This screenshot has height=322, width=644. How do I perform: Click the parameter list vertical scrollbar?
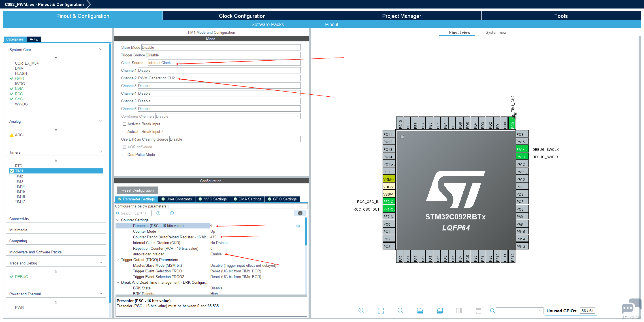tap(306, 231)
